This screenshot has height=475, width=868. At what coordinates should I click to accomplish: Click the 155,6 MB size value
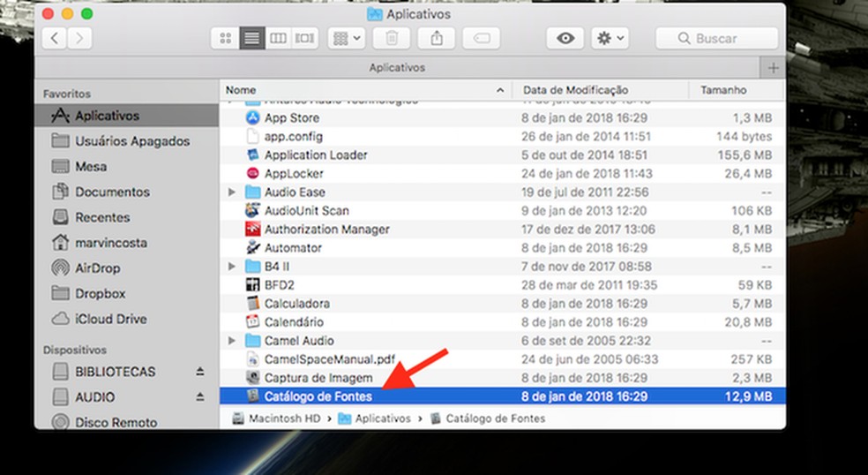(745, 155)
